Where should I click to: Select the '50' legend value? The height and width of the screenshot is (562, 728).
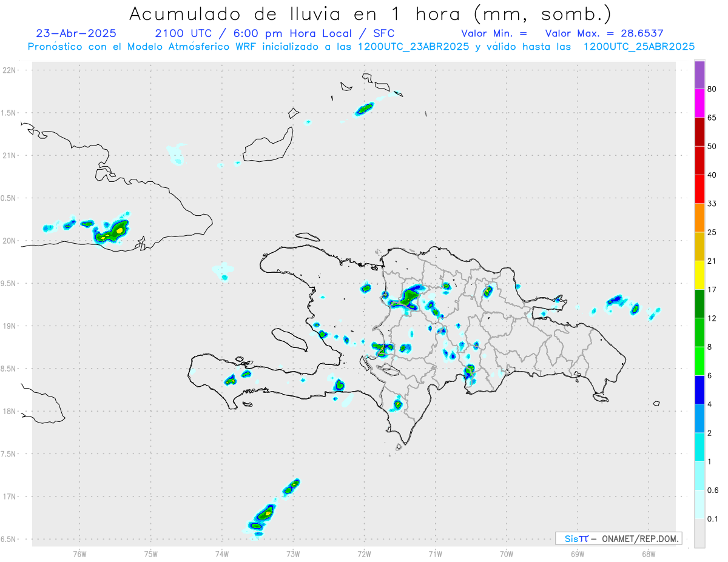[712, 146]
